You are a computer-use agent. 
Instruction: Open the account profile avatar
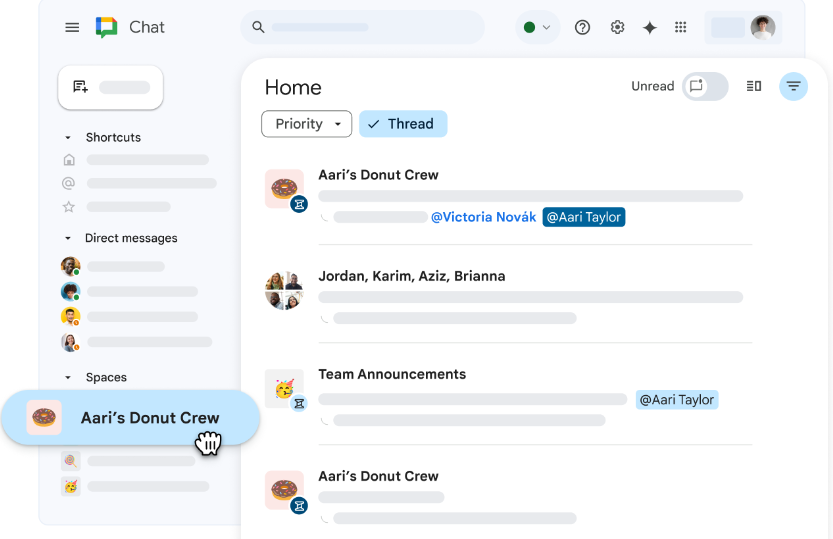tap(763, 27)
